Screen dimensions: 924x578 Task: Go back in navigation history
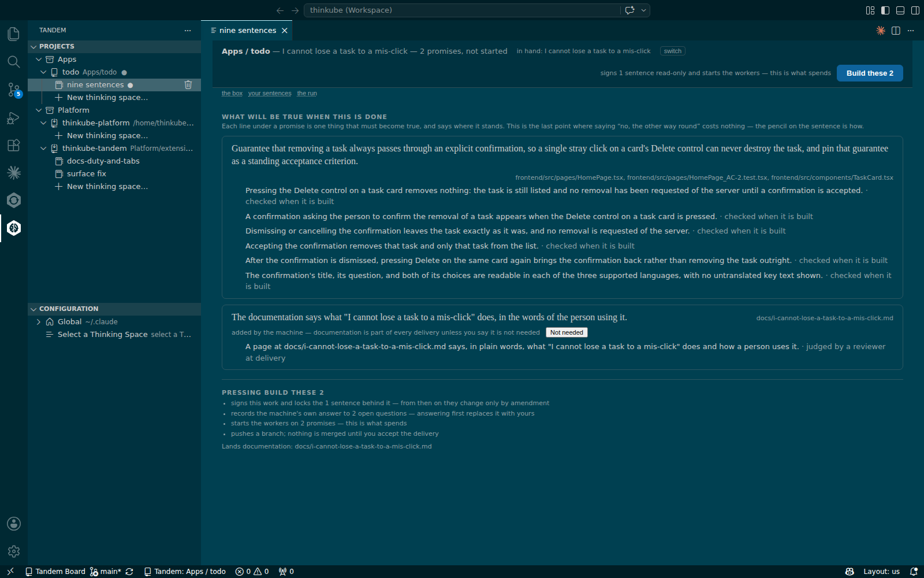pyautogui.click(x=280, y=10)
